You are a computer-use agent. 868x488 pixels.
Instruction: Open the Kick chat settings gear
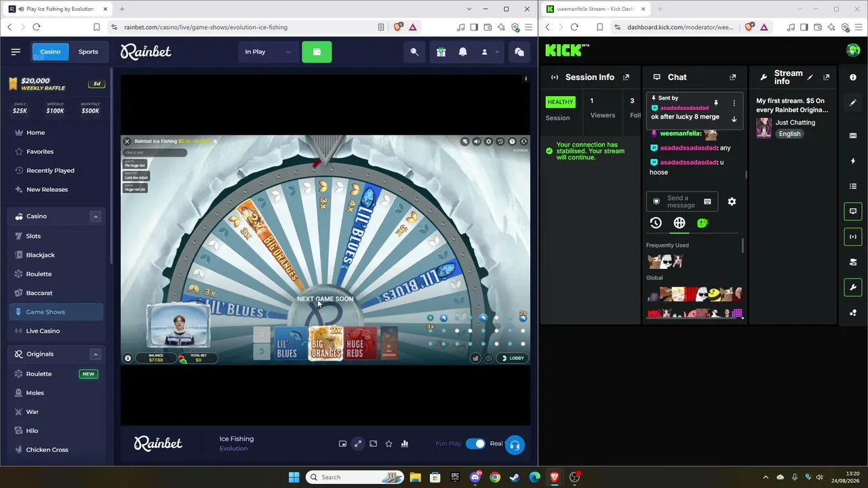coord(732,201)
